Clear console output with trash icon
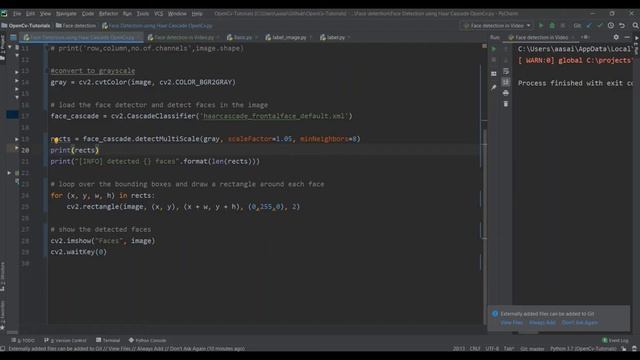The height and width of the screenshot is (360, 640). coord(506,104)
